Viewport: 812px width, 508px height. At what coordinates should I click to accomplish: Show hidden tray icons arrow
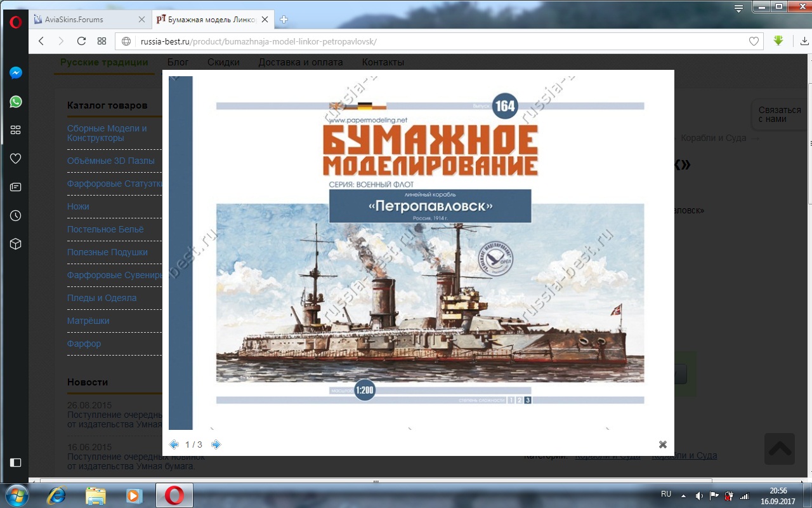tap(683, 495)
